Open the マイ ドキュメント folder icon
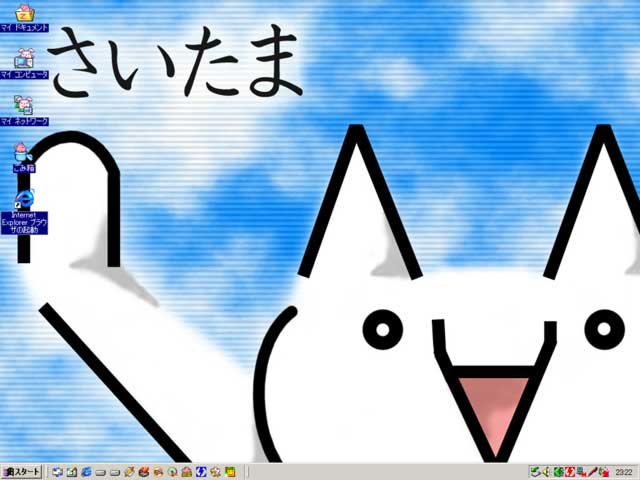This screenshot has height=480, width=640. tap(23, 16)
